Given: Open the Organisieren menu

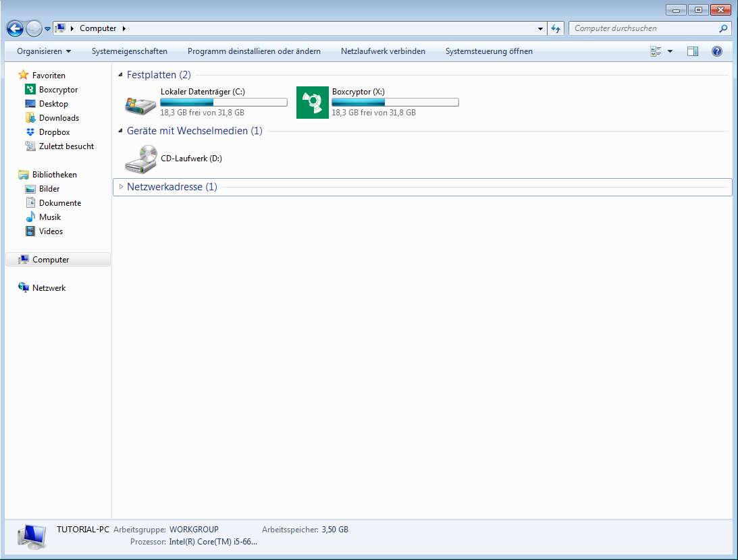Looking at the screenshot, I should point(44,51).
